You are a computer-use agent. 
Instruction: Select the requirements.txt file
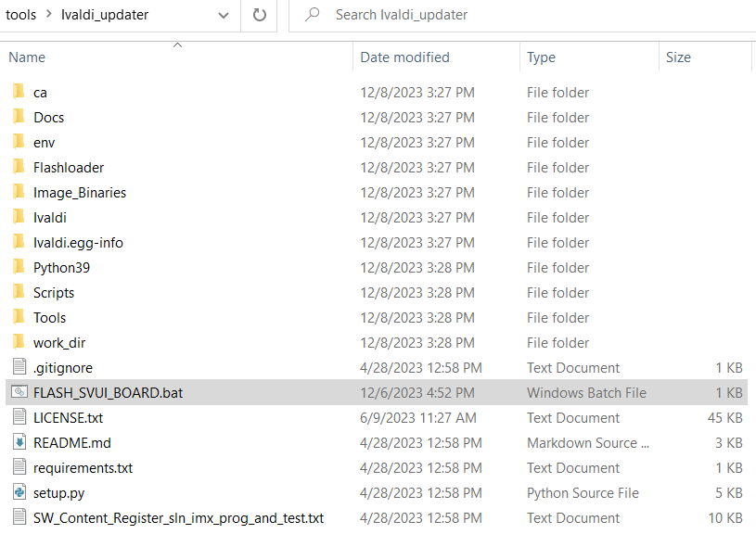click(83, 468)
